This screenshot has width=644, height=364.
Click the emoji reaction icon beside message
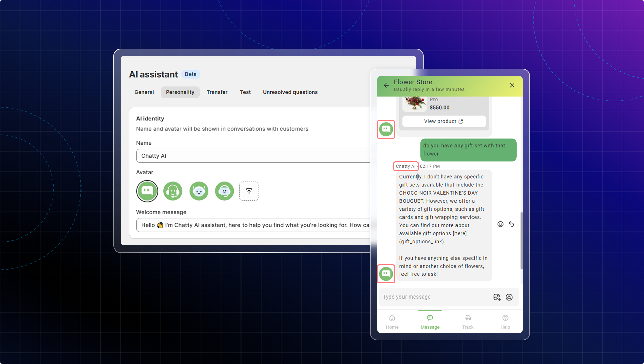pos(500,224)
